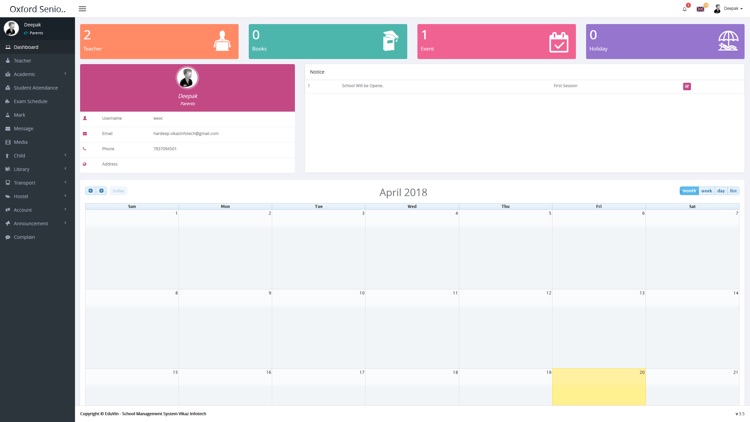Open Exam Schedule menu item
750x422 pixels.
click(x=37, y=101)
